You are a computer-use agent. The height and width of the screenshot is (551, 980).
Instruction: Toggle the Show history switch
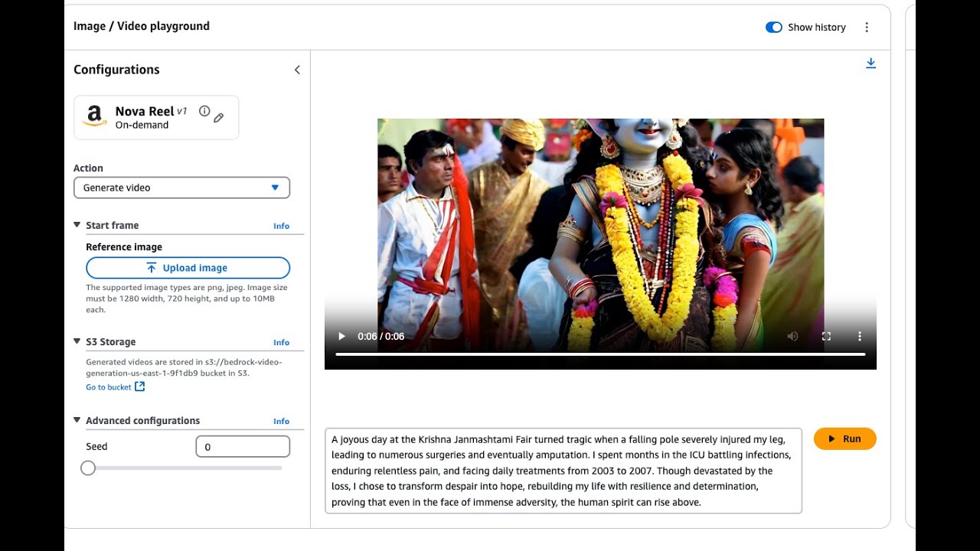[774, 28]
